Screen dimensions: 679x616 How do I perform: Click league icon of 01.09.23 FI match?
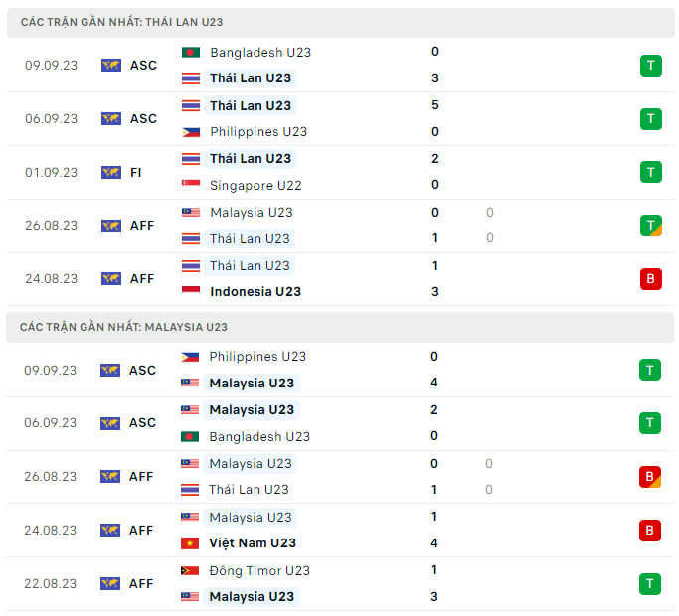coord(110,172)
